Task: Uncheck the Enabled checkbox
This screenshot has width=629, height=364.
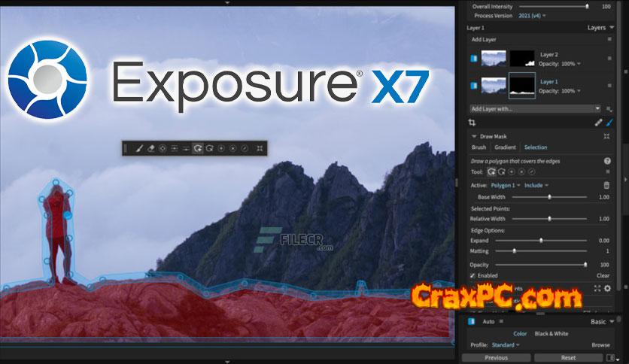Action: (x=473, y=276)
